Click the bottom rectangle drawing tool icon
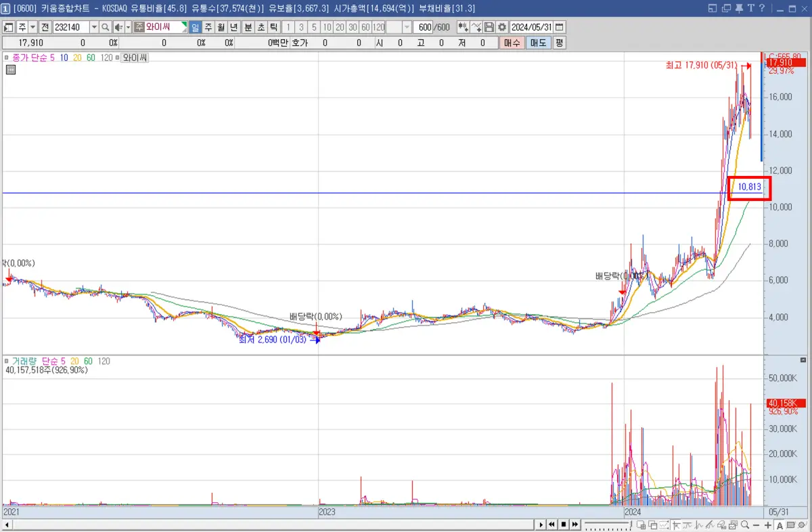The width and height of the screenshot is (812, 532). 790,525
